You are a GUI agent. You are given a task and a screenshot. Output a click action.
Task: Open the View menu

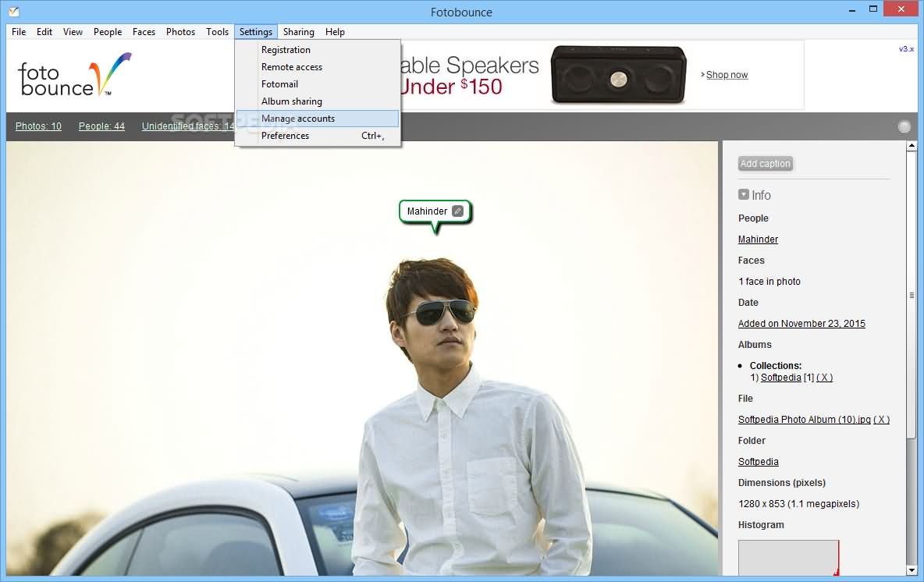click(x=73, y=32)
